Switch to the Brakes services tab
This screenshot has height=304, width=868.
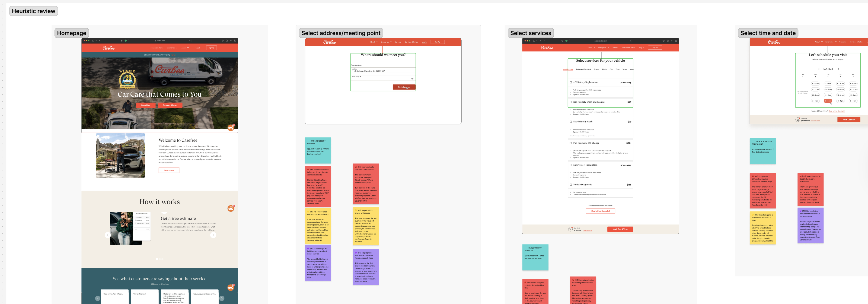point(597,69)
